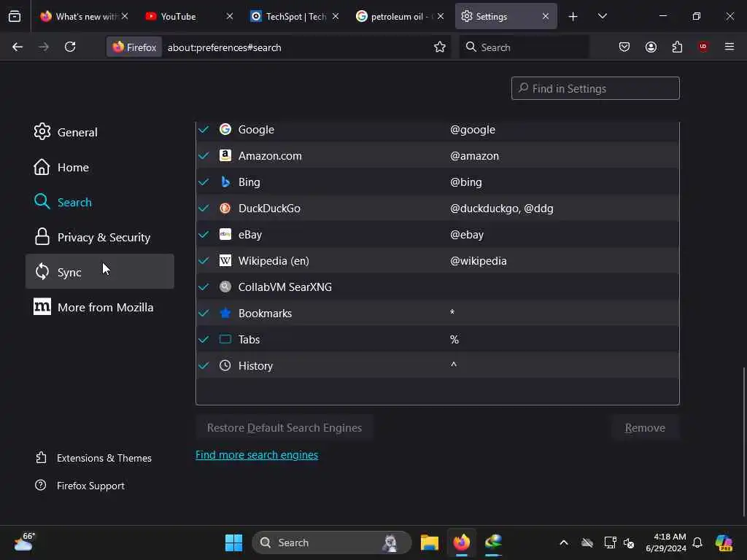Open the weather widget showing 66°
This screenshot has width=747, height=560.
[x=24, y=542]
